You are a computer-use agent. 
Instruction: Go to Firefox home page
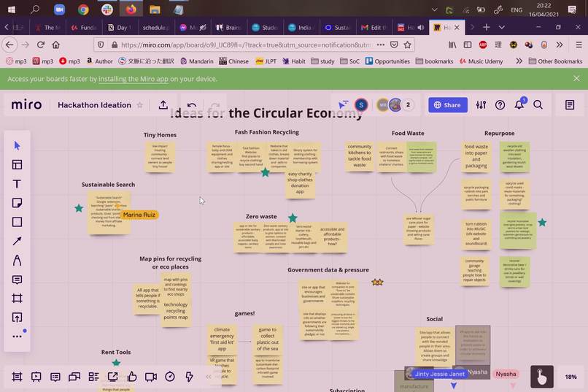point(56,45)
